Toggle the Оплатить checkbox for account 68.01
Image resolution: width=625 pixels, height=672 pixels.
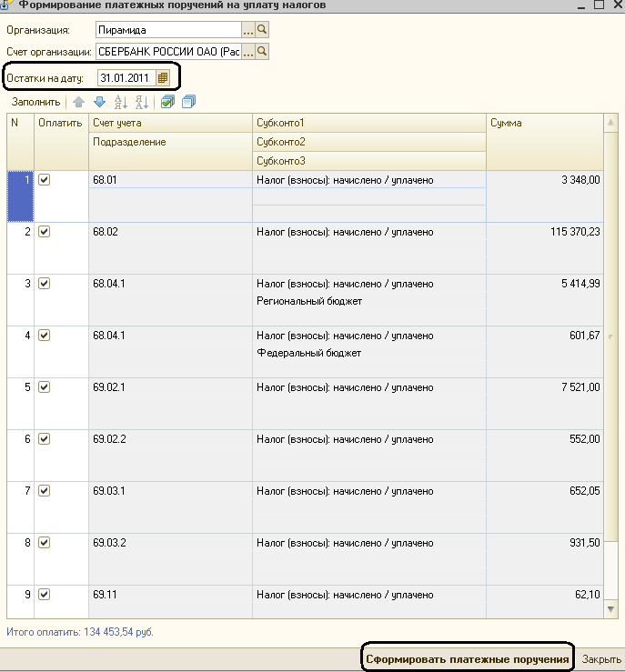coord(45,180)
